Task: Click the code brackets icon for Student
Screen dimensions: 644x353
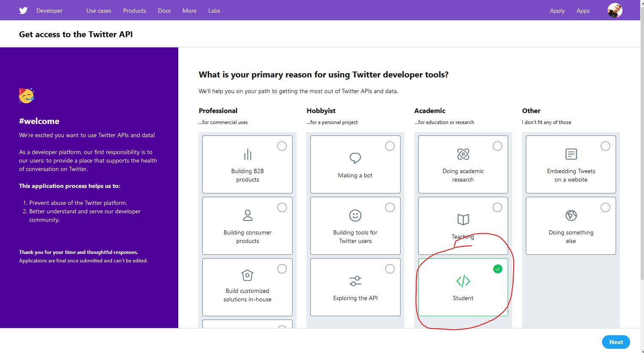Action: (x=463, y=281)
